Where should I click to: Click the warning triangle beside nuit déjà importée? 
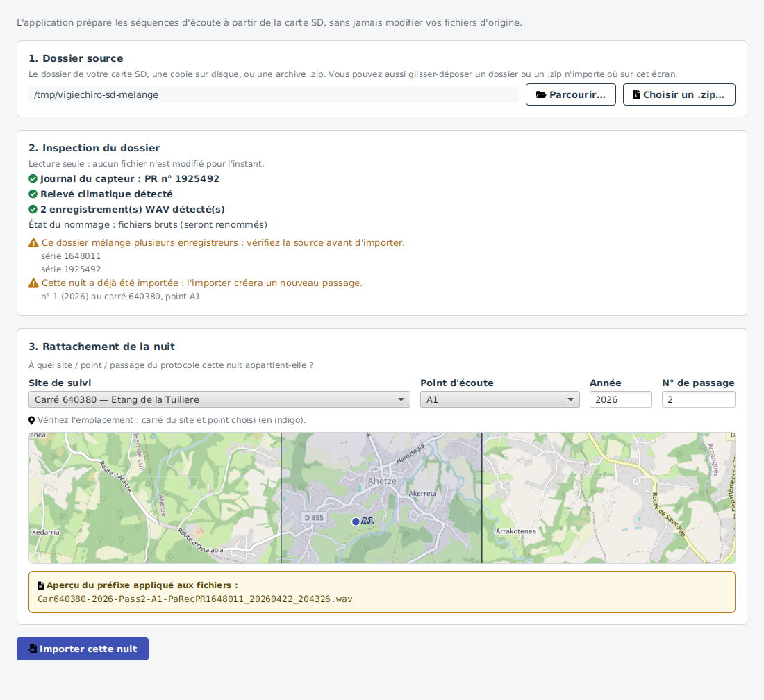pos(33,283)
